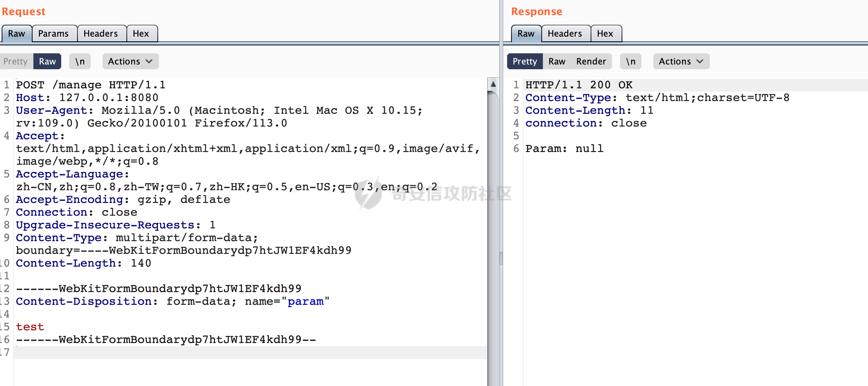Open the Params tab in Request
The width and height of the screenshot is (868, 386).
pos(53,33)
